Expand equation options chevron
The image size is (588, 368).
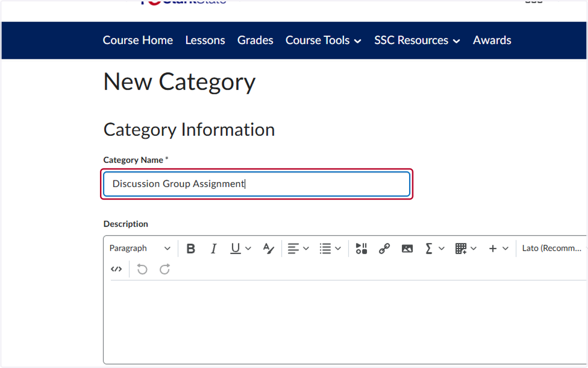[441, 249]
